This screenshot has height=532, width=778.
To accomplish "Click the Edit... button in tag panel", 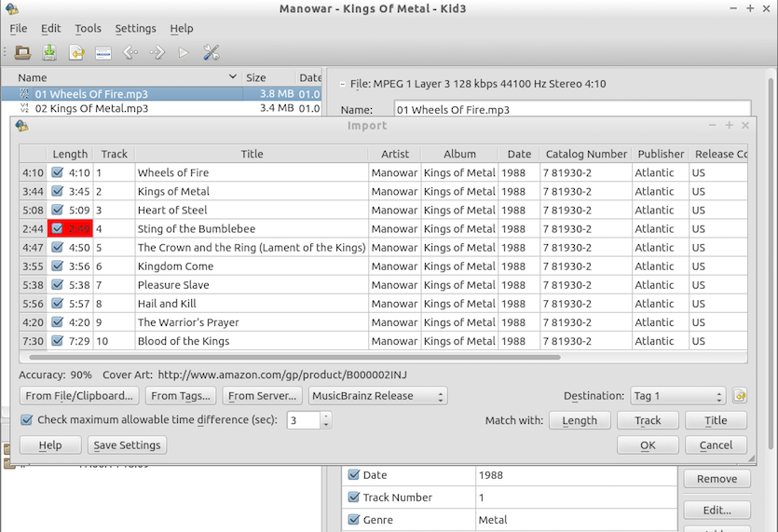I will [x=717, y=511].
